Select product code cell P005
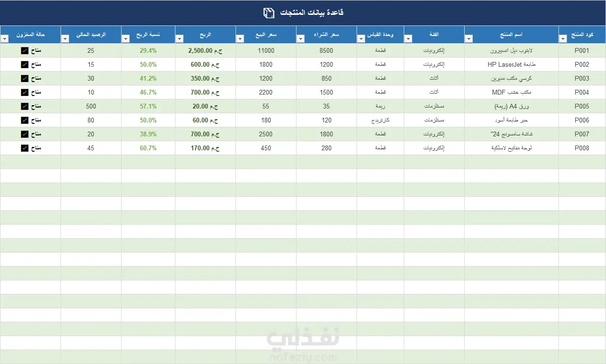 [582, 106]
